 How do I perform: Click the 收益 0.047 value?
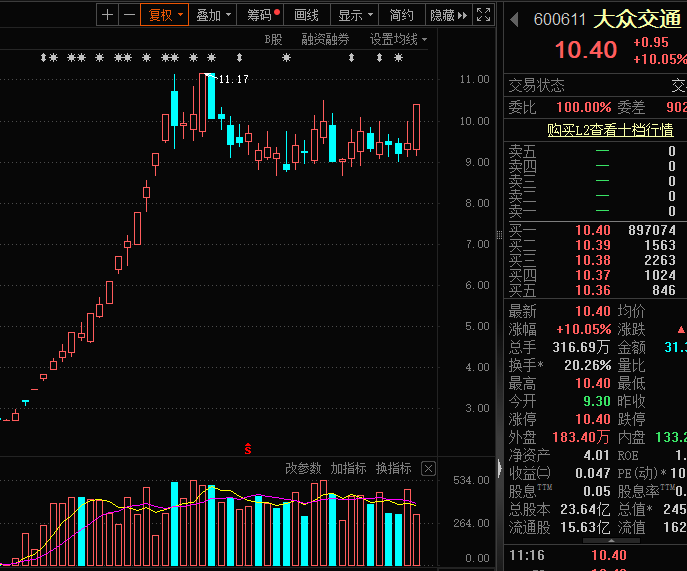[x=592, y=473]
